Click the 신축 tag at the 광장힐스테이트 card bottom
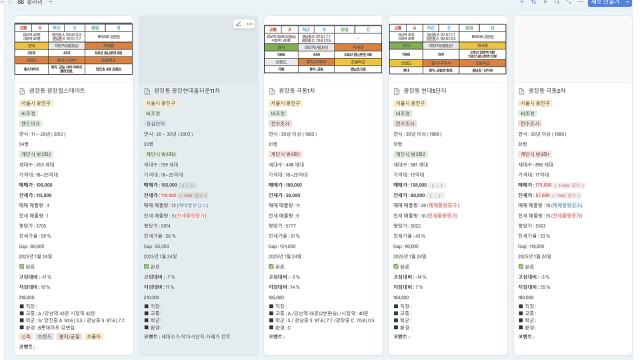The width and height of the screenshot is (640, 360). tap(26, 336)
